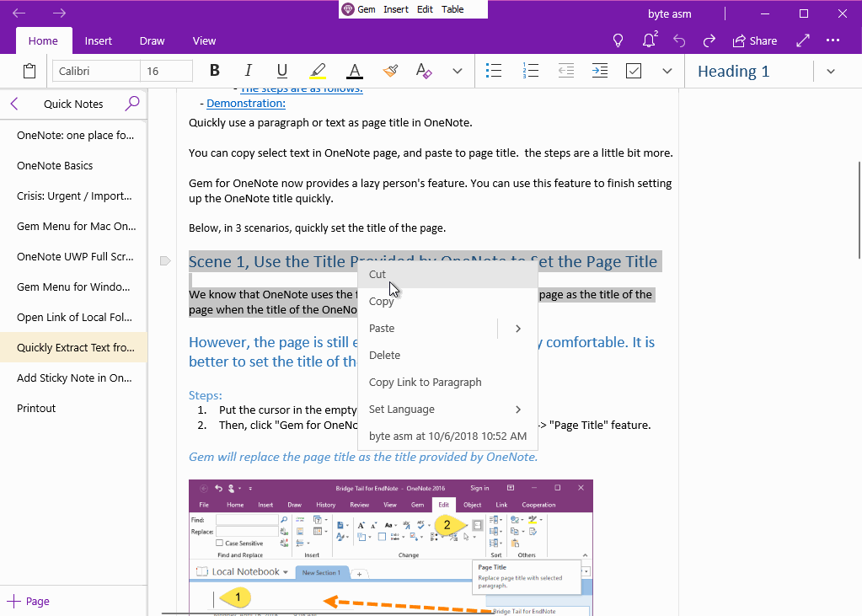Open the Gem Table menu

(452, 9)
